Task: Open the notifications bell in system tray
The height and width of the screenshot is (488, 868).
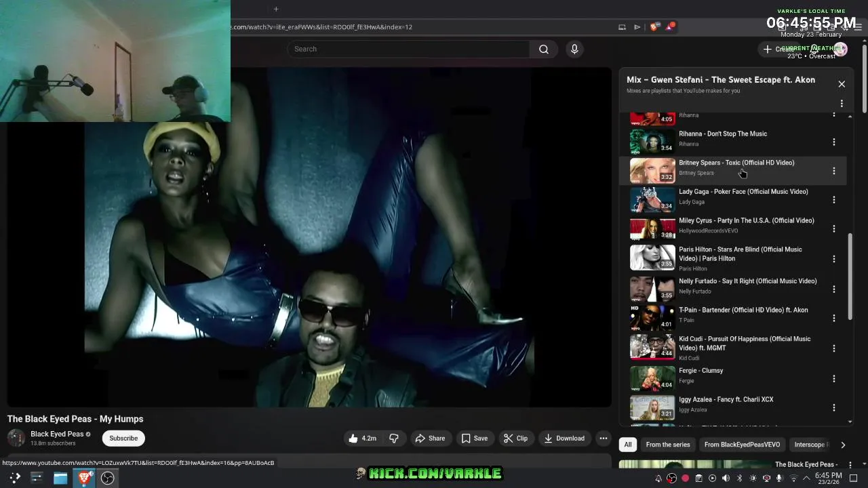Action: click(x=658, y=479)
